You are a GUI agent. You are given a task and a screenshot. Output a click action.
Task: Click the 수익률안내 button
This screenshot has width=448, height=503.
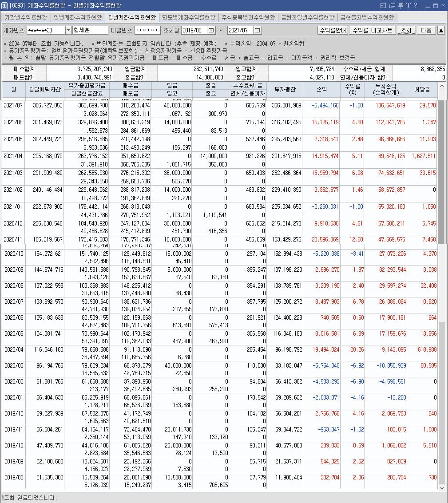[x=333, y=31]
